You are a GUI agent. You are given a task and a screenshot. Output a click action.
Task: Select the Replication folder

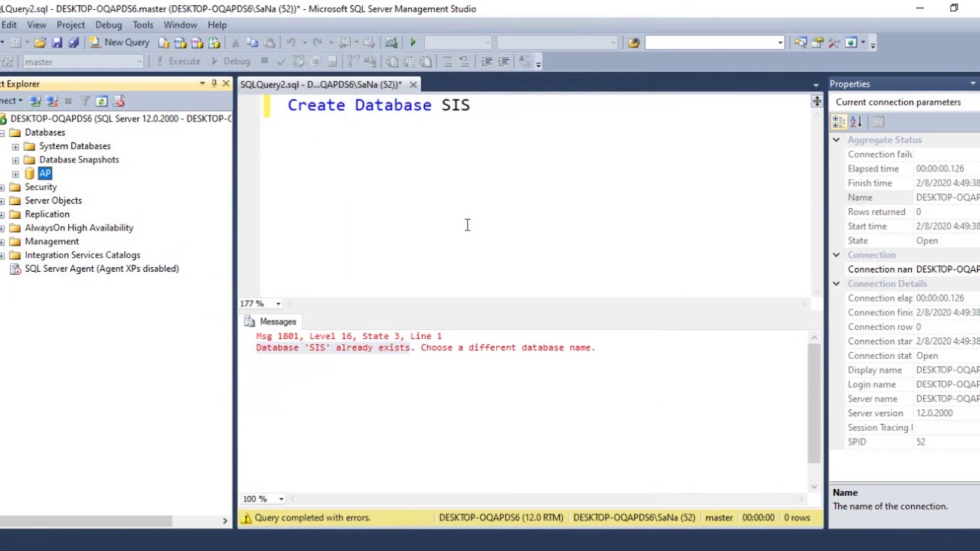47,214
